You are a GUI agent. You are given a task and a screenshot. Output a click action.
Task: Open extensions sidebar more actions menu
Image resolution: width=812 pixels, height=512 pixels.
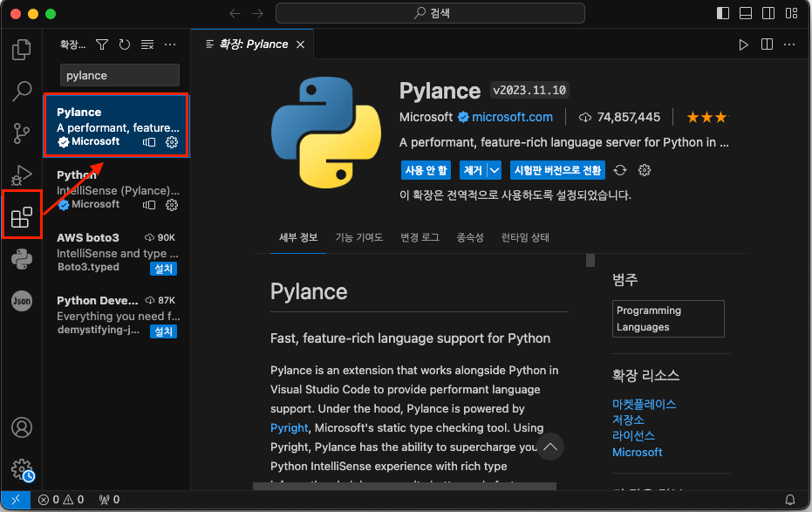click(x=170, y=45)
